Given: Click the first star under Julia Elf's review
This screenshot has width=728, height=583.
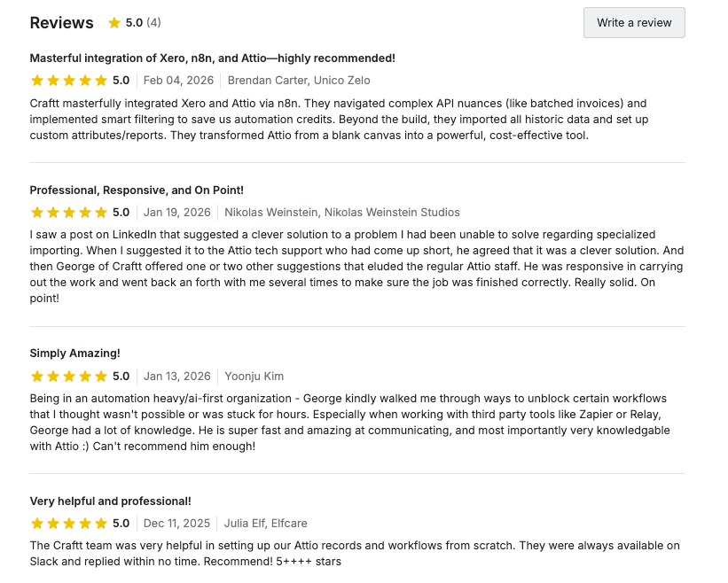Looking at the screenshot, I should point(36,524).
